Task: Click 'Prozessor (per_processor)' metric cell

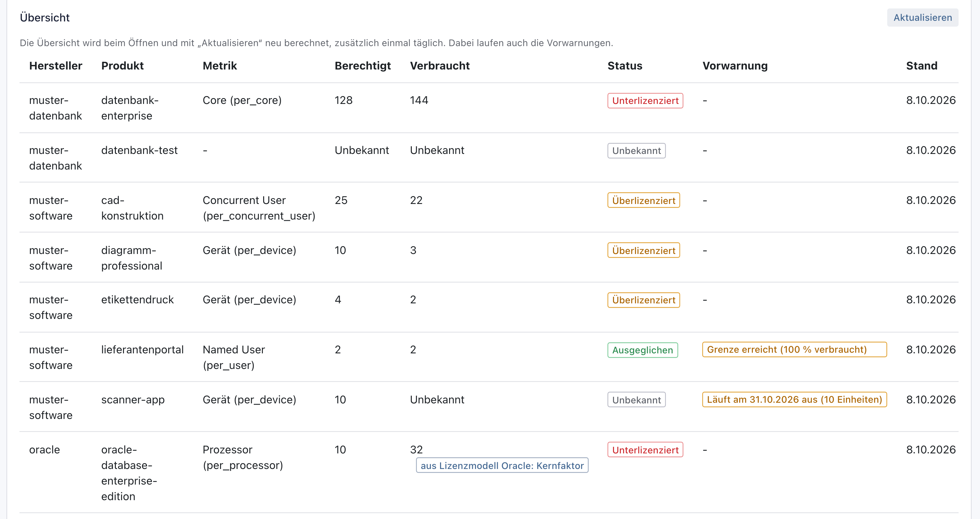Action: pyautogui.click(x=243, y=457)
